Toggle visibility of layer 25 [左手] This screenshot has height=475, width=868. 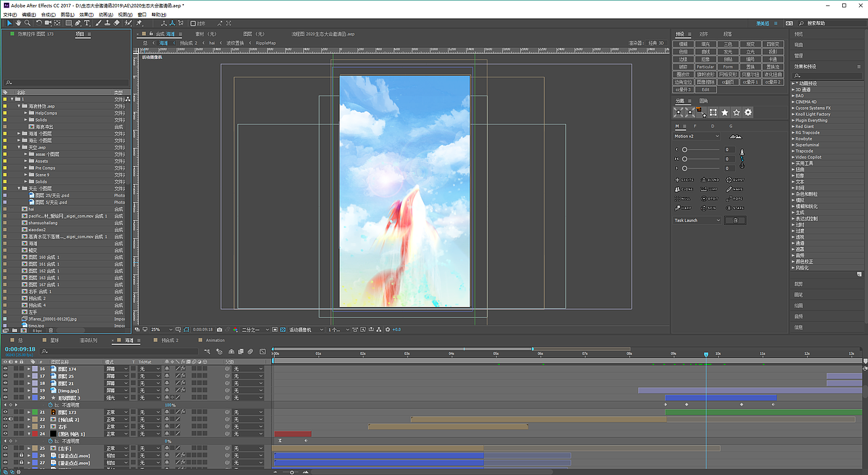click(x=5, y=449)
